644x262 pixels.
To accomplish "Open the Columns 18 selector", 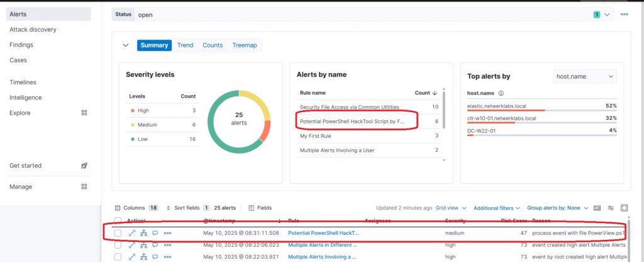I will click(x=136, y=208).
